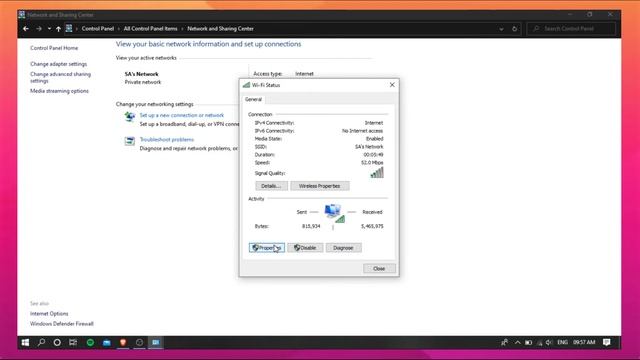Click All Control Panel Items breadcrumb
Image resolution: width=640 pixels, height=360 pixels.
coord(151,29)
